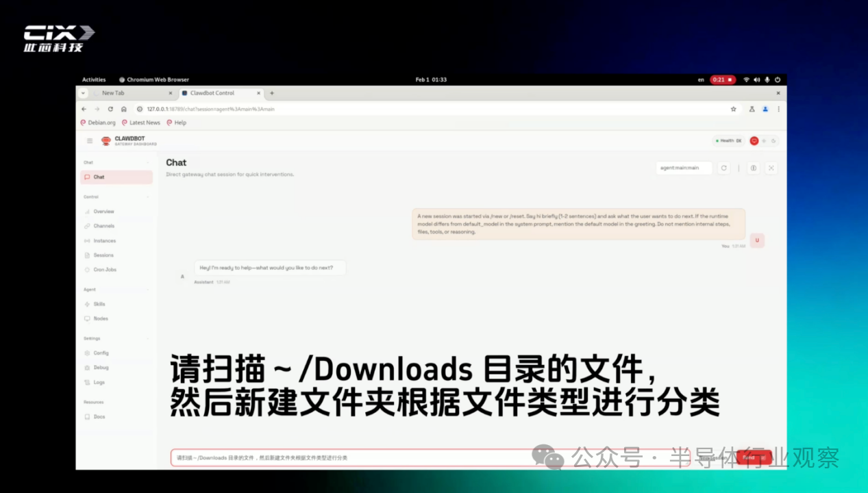Screen dimensions: 868x493
Task: Open the Debian.org bookmark link
Action: click(98, 123)
